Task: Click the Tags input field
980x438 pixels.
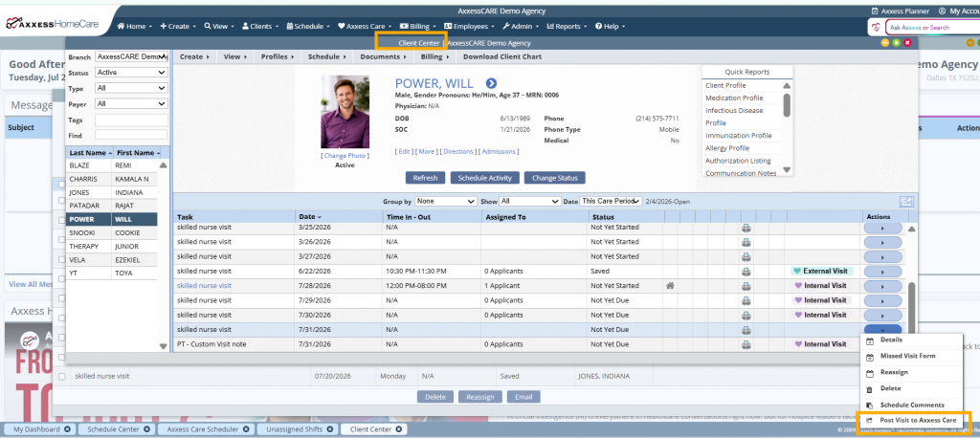Action: pyautogui.click(x=131, y=120)
